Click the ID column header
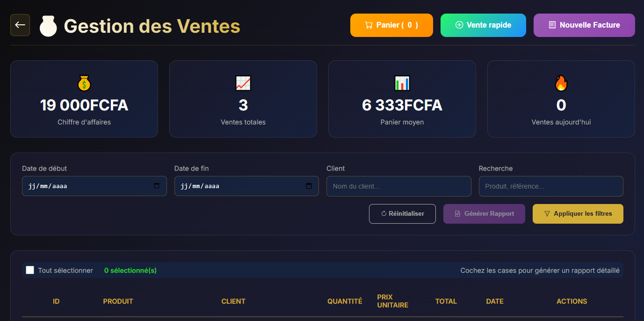 point(56,301)
